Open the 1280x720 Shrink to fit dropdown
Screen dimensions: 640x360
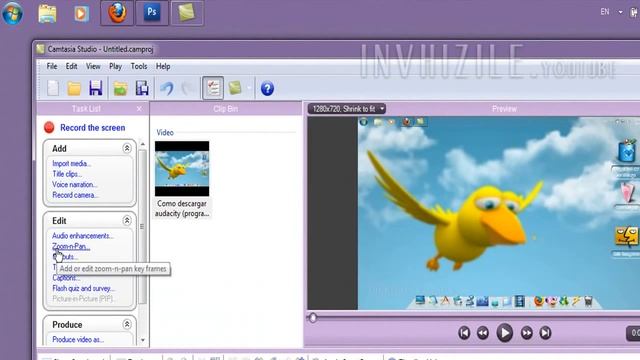(x=347, y=109)
